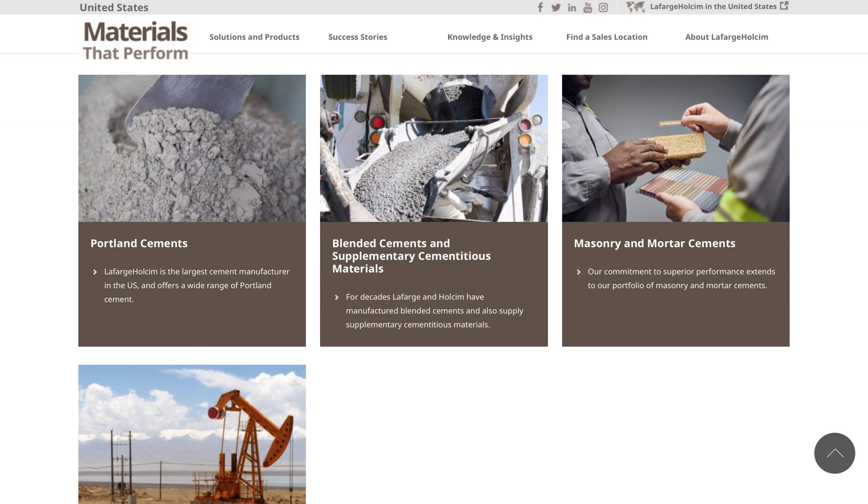Click the cement powder scoop image

coord(192,148)
